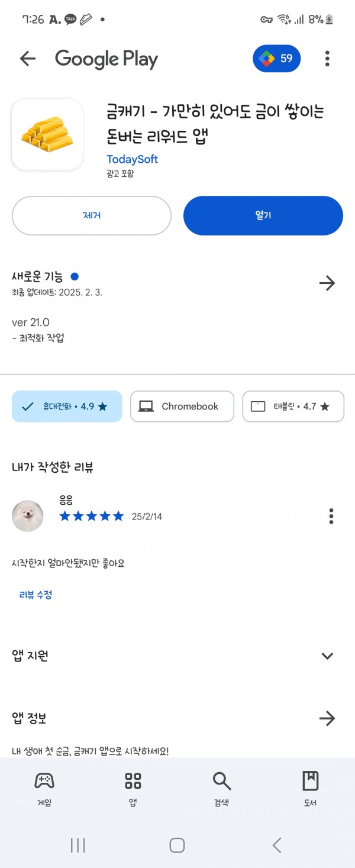Open 앱 정보 section arrow
Image resolution: width=355 pixels, height=868 pixels.
[327, 718]
